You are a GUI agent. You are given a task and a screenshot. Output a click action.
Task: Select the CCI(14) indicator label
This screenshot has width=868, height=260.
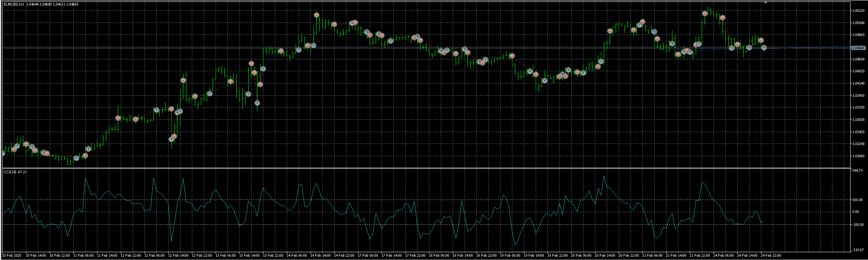click(15, 172)
